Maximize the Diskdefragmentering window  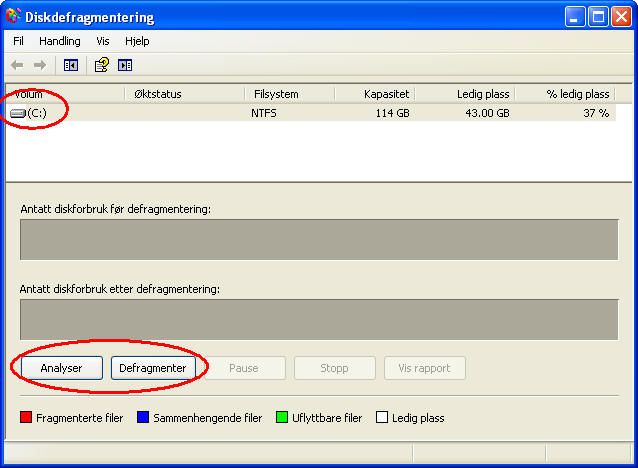(598, 17)
